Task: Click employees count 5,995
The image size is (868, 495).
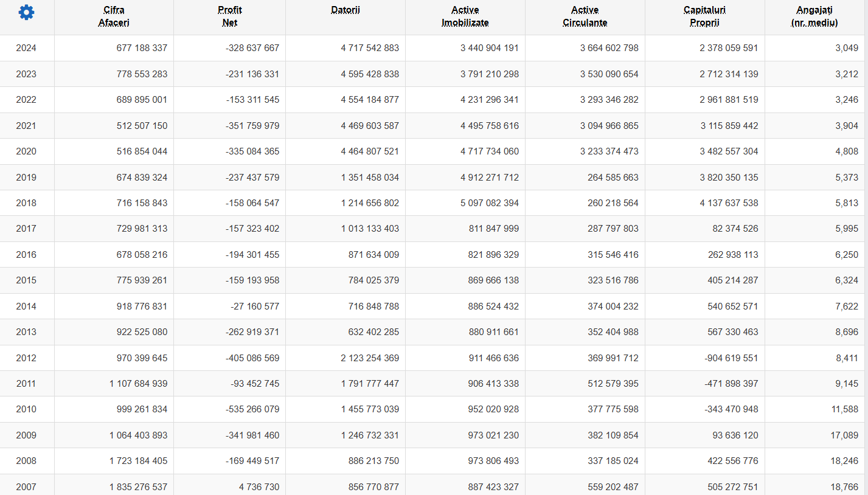Action: click(x=847, y=229)
